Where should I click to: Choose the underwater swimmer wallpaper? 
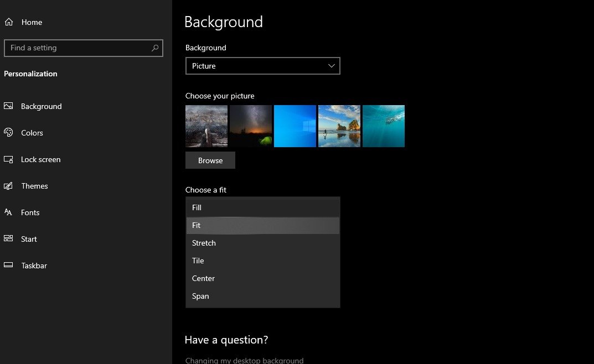384,126
